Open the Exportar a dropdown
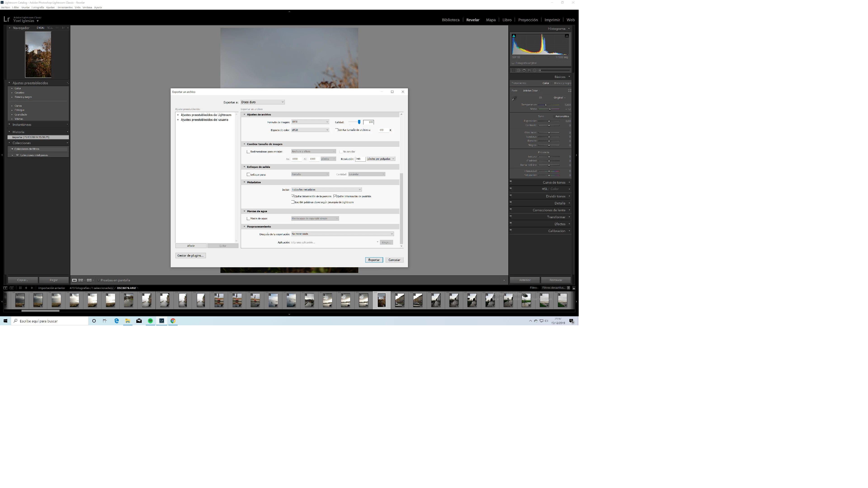 click(262, 102)
